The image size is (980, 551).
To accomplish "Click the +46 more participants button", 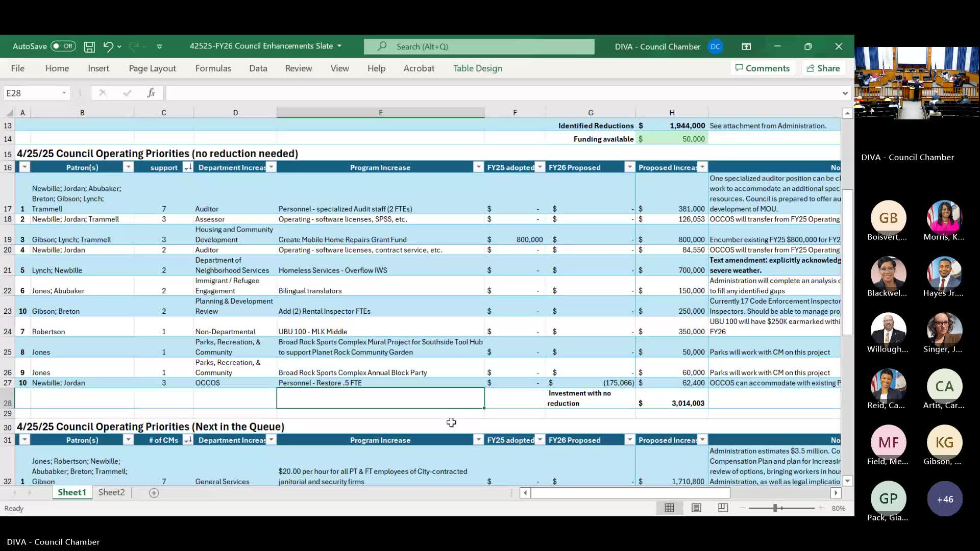I will (x=945, y=499).
